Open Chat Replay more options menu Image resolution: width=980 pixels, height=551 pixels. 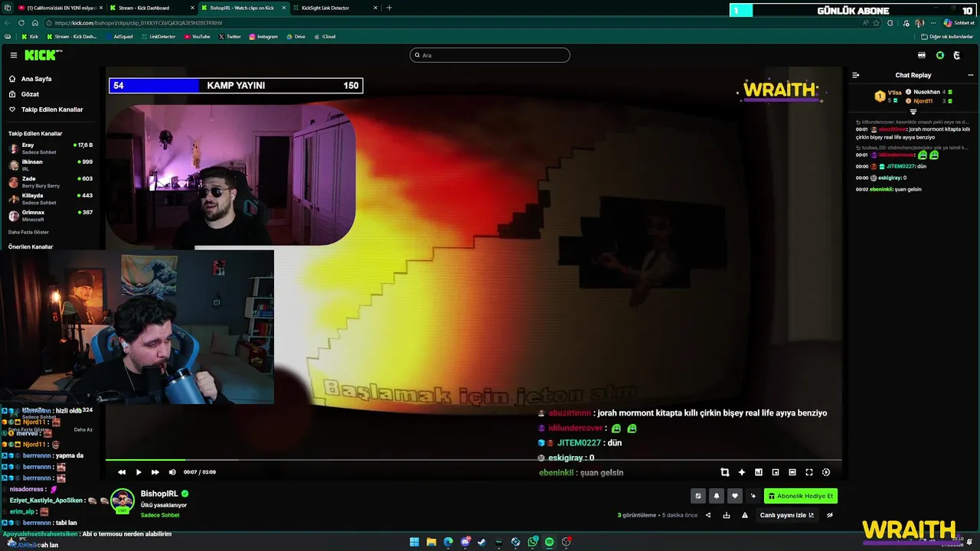[x=971, y=75]
